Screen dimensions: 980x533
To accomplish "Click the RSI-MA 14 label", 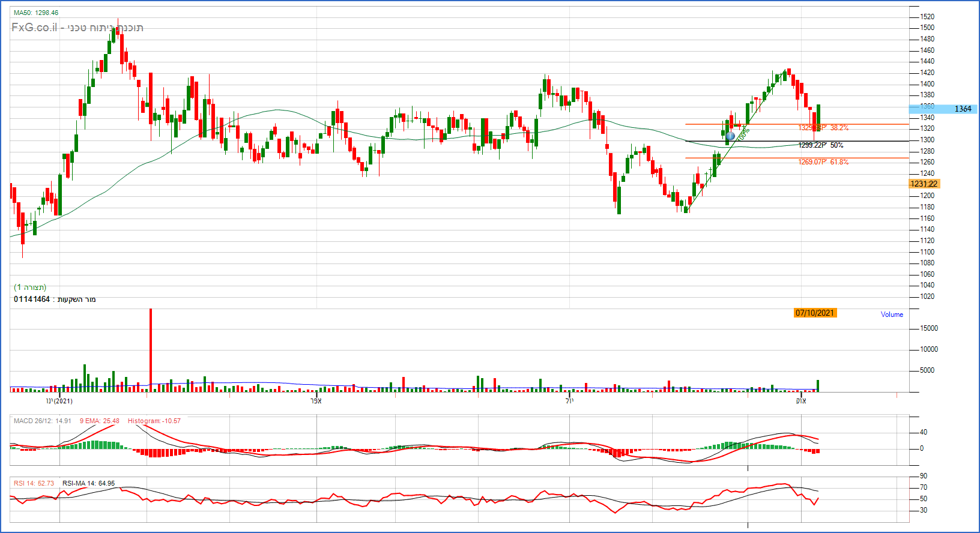I will coord(88,483).
